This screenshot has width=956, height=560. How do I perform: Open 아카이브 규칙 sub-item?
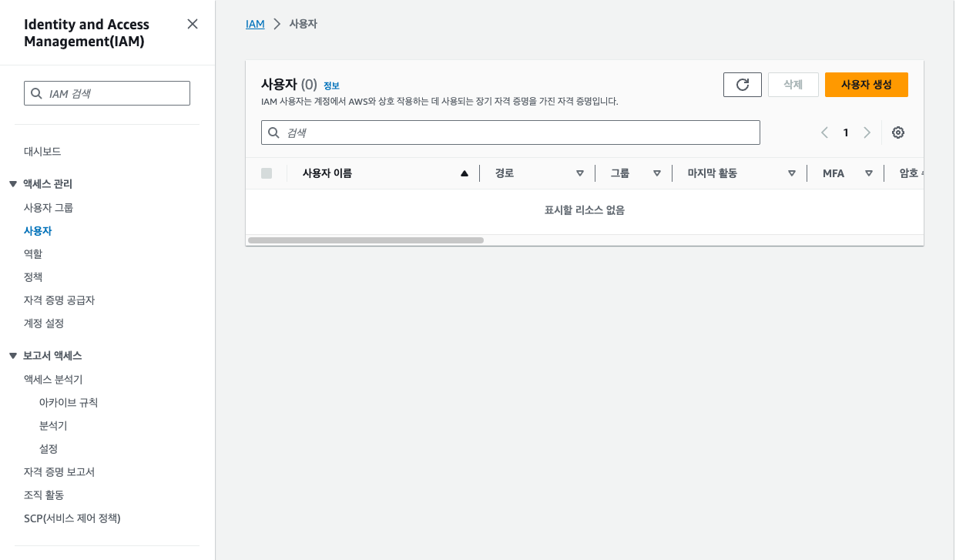(69, 403)
